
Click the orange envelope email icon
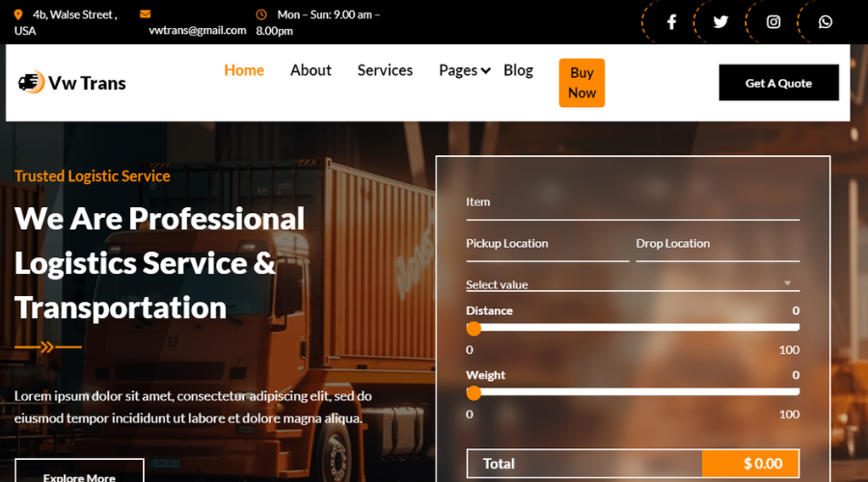[x=145, y=13]
